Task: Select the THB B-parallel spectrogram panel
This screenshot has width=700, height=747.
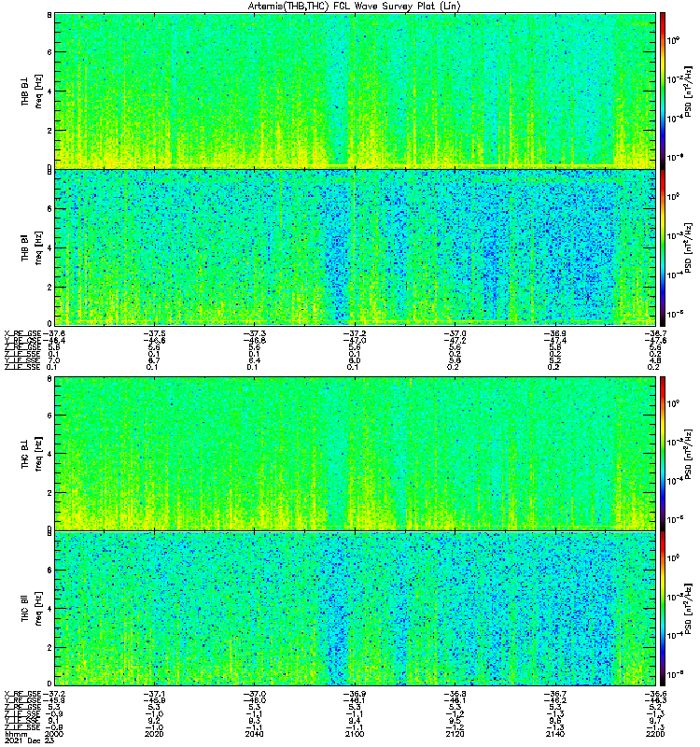Action: [356, 247]
